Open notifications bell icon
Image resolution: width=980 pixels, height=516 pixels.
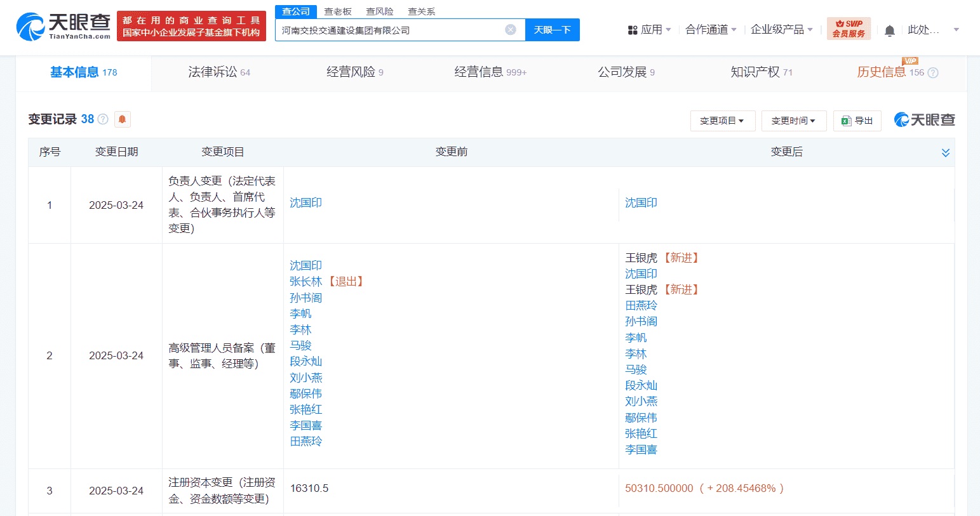pyautogui.click(x=889, y=30)
